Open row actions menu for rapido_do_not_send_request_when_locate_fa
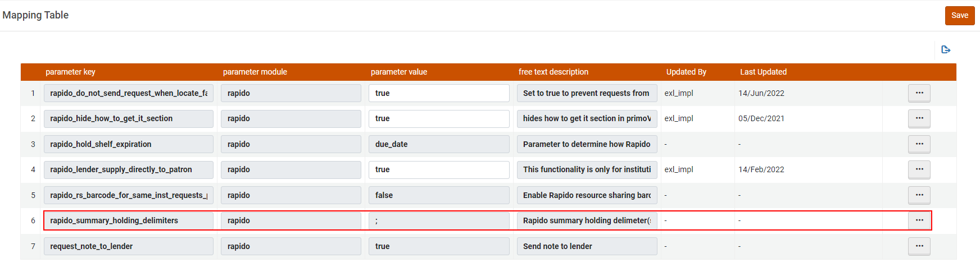 pyautogui.click(x=919, y=93)
